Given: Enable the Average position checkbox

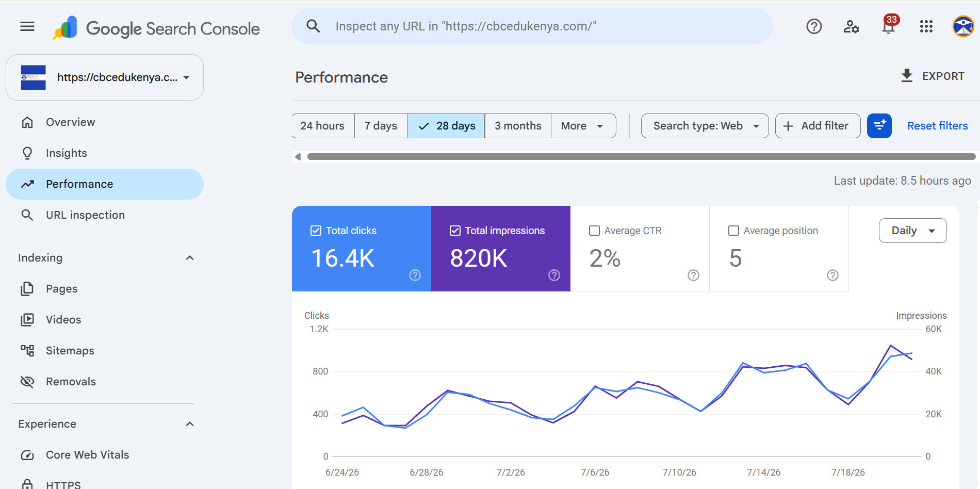Looking at the screenshot, I should [733, 231].
